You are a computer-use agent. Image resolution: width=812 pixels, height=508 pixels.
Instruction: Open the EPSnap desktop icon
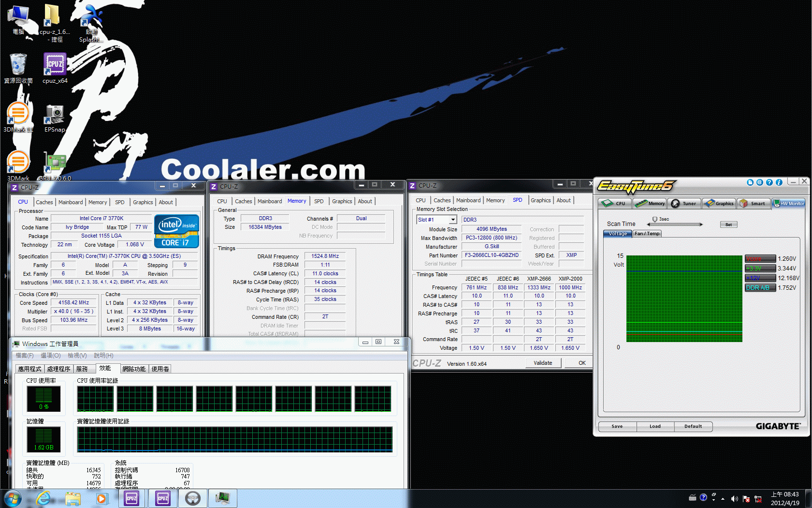pos(55,119)
